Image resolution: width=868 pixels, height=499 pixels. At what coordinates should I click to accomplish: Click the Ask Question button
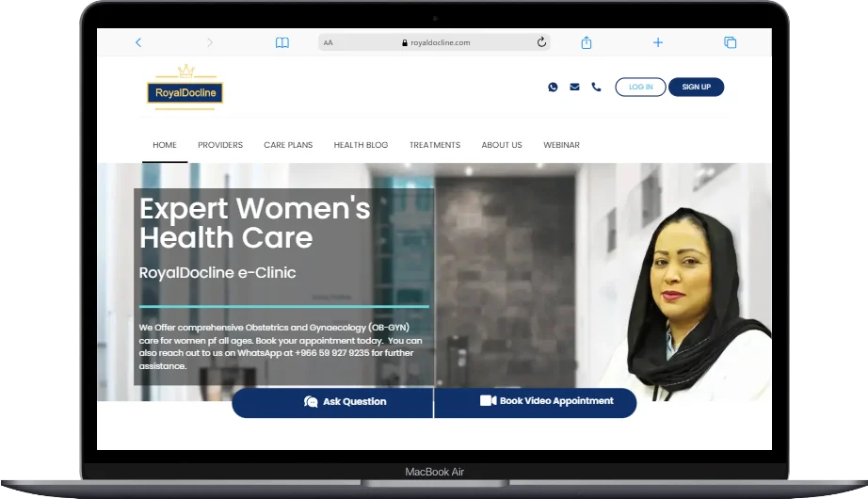tap(332, 402)
